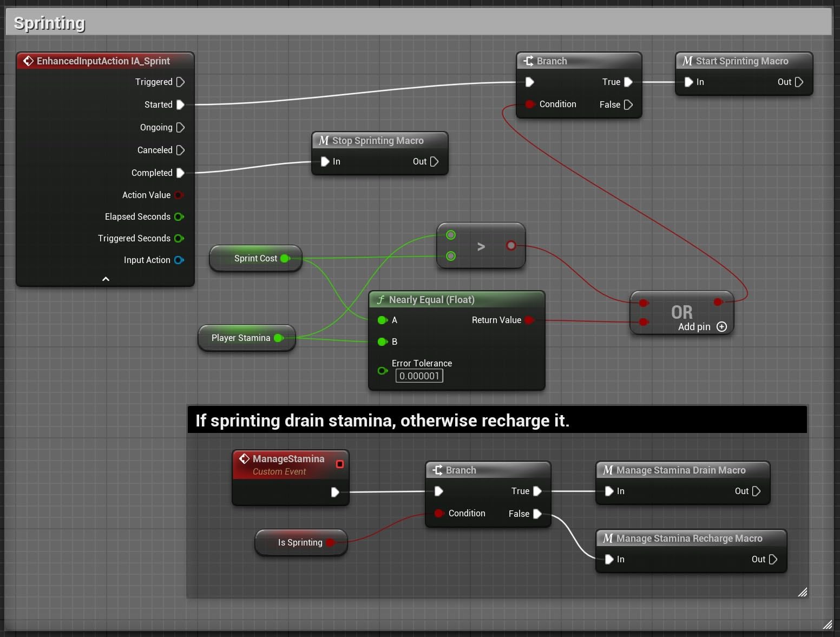Viewport: 840px width, 637px height.
Task: Click the top Branch node's False pin
Action: pyautogui.click(x=628, y=104)
